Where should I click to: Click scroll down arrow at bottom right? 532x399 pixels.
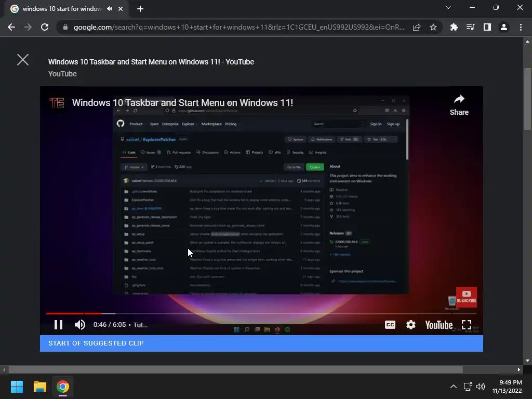[x=527, y=361]
